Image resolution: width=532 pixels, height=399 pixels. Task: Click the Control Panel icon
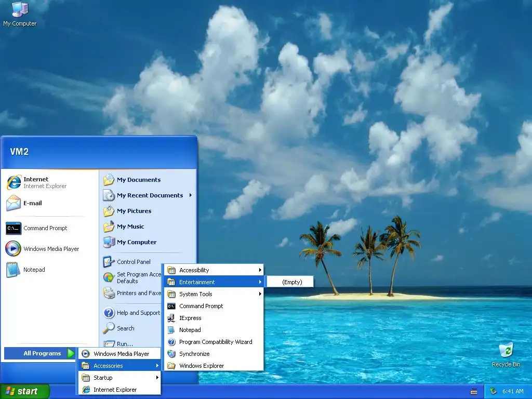(109, 262)
